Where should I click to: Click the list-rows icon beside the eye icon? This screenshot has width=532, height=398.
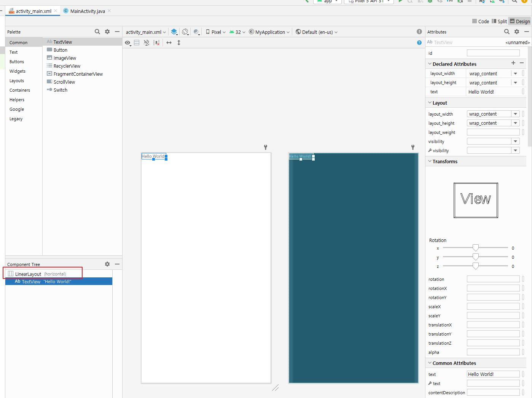pos(137,43)
